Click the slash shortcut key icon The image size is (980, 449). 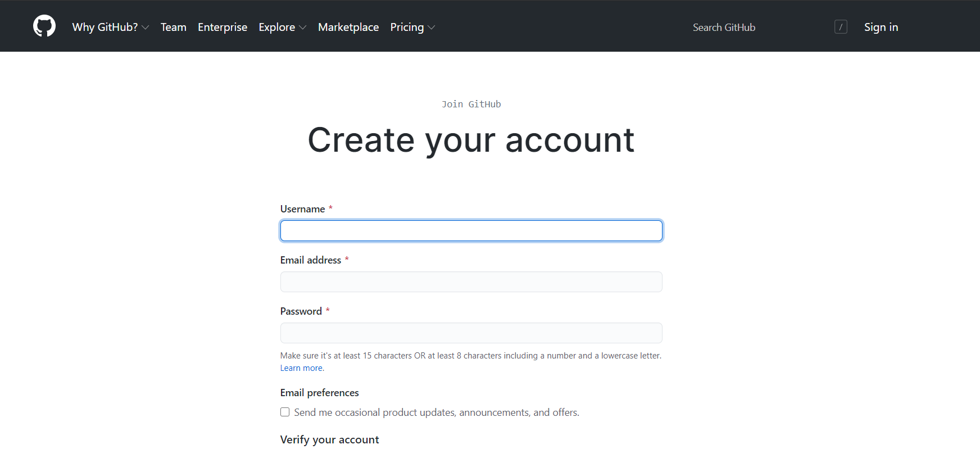click(x=841, y=27)
